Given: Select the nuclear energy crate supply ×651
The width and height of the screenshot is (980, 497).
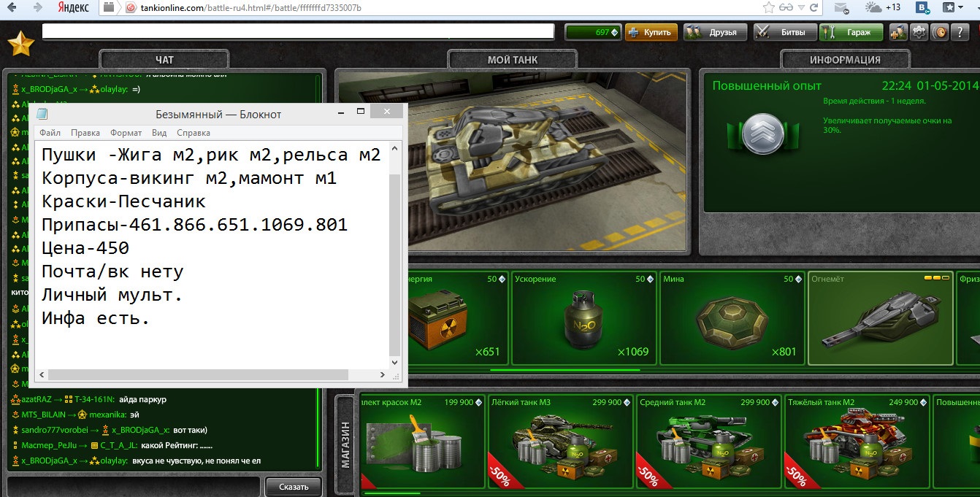Looking at the screenshot, I should tap(456, 318).
